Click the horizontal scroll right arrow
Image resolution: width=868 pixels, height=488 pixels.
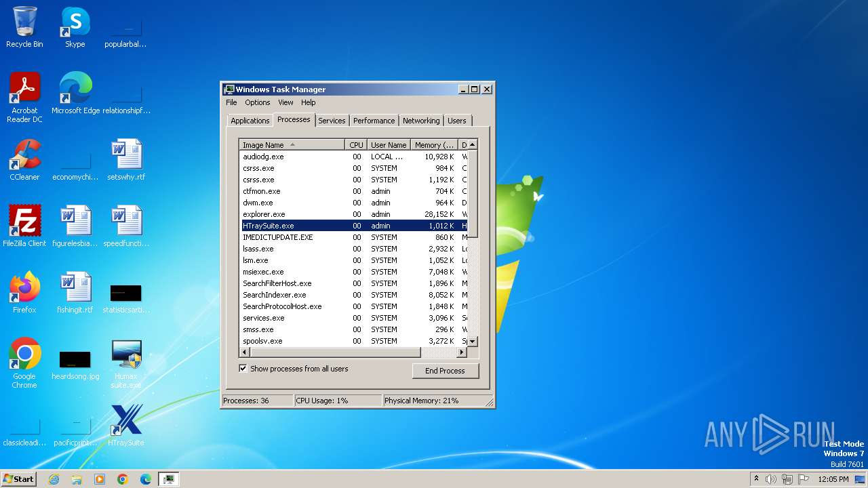click(462, 352)
